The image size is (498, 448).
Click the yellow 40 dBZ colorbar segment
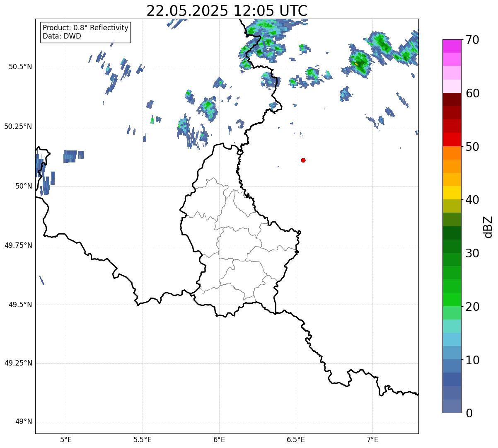(452, 193)
